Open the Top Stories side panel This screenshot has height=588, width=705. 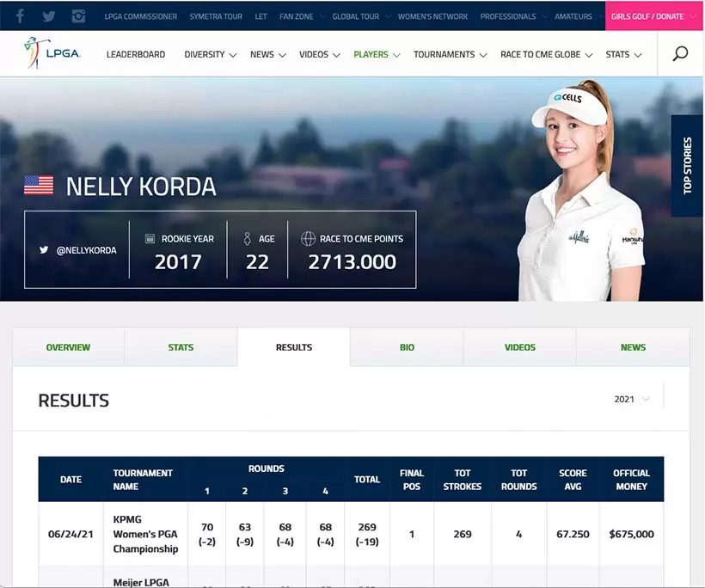(x=687, y=165)
